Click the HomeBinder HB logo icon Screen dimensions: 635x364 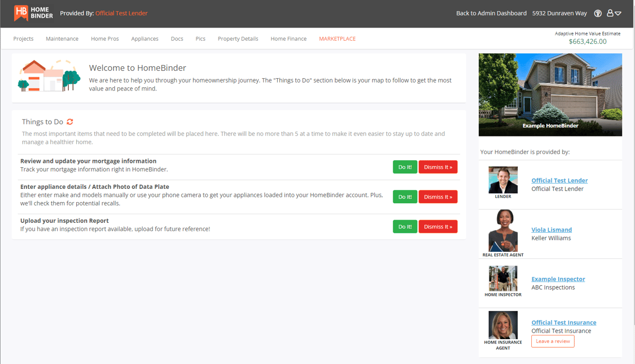click(22, 13)
